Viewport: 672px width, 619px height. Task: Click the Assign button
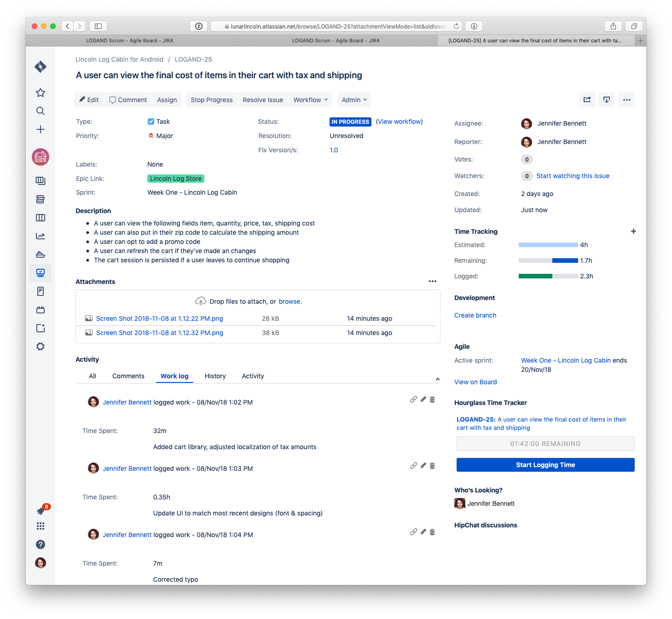[x=167, y=100]
